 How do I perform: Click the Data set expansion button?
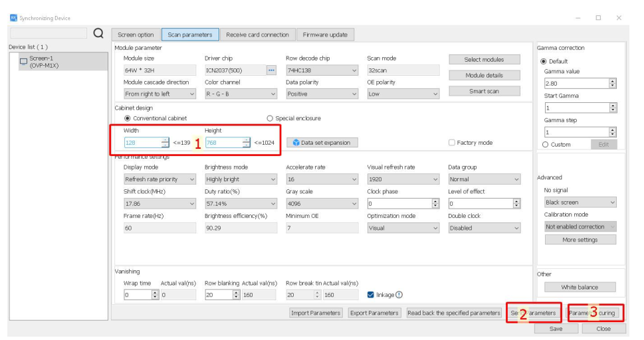(322, 143)
